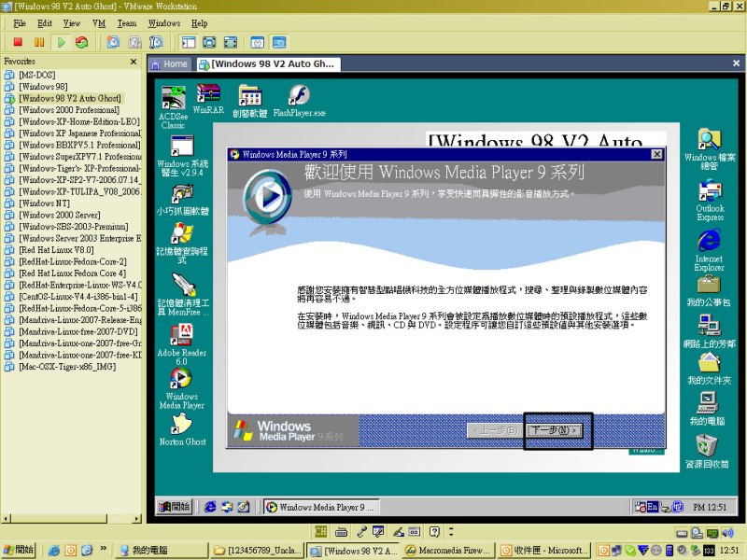Click Windows Media Player 9 taskbar button in VM
This screenshot has width=747, height=560.
[x=321, y=507]
